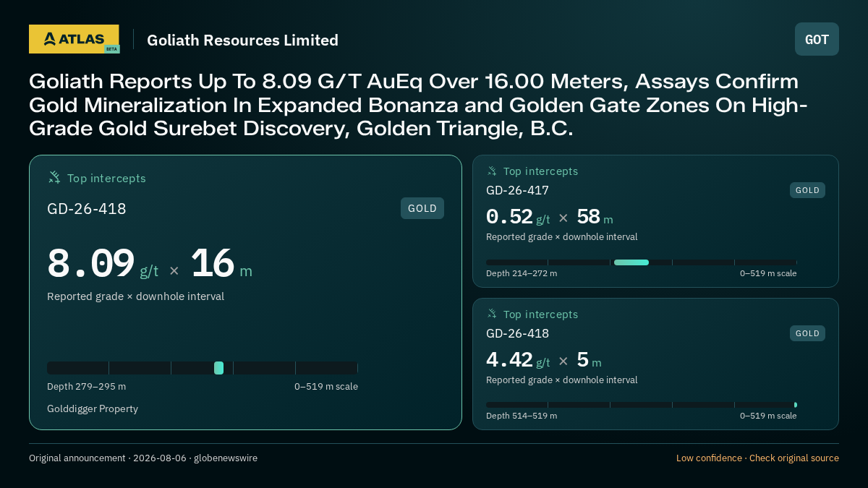The height and width of the screenshot is (488, 868).
Task: Select the Goliath Resources Limited company name
Action: 242,40
